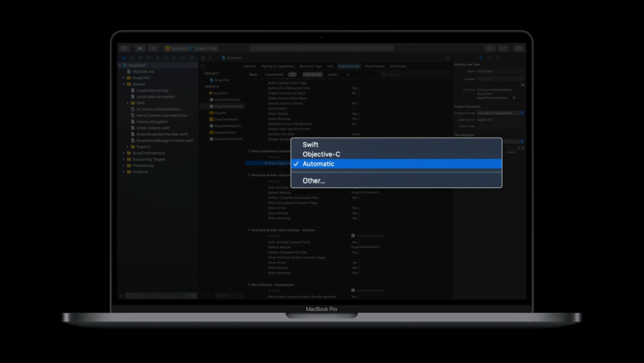This screenshot has height=363, width=644.
Task: Select README.md in the navigator
Action: 143,72
